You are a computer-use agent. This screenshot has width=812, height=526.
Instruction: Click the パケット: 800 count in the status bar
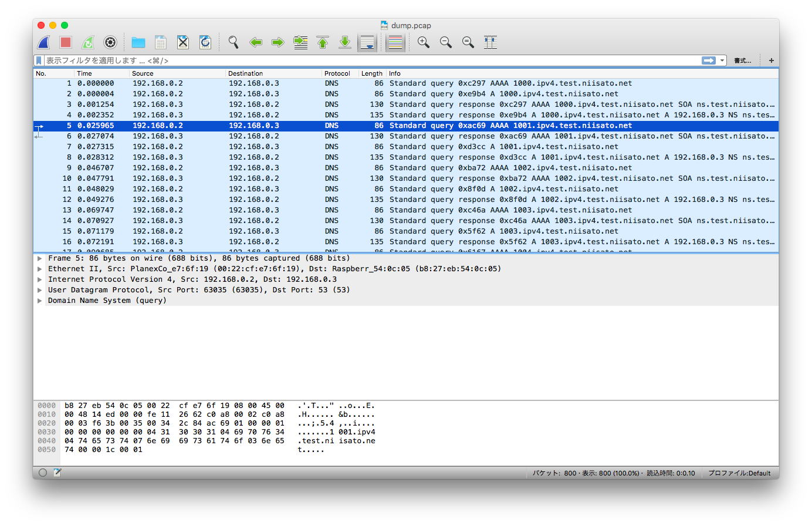coord(554,473)
